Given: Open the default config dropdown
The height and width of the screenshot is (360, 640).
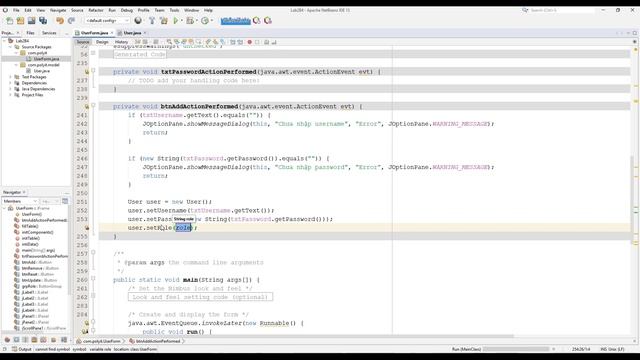Looking at the screenshot, I should [107, 20].
